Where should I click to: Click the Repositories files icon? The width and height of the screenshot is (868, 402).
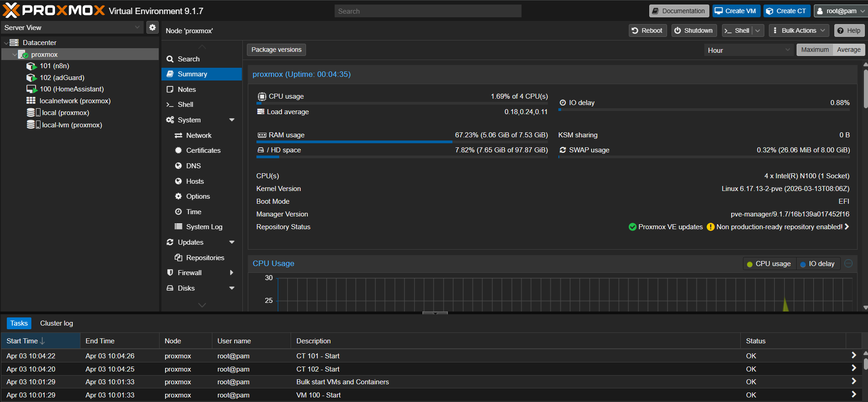pos(178,257)
